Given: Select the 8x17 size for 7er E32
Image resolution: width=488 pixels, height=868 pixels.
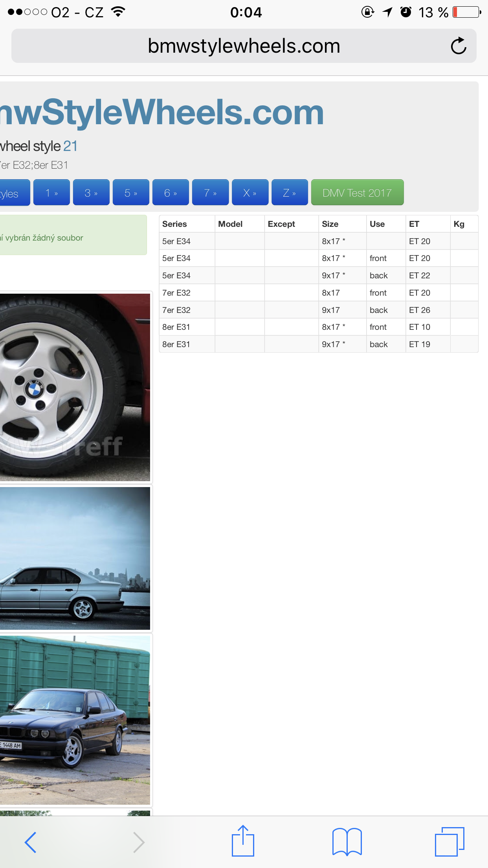Looking at the screenshot, I should 342,293.
